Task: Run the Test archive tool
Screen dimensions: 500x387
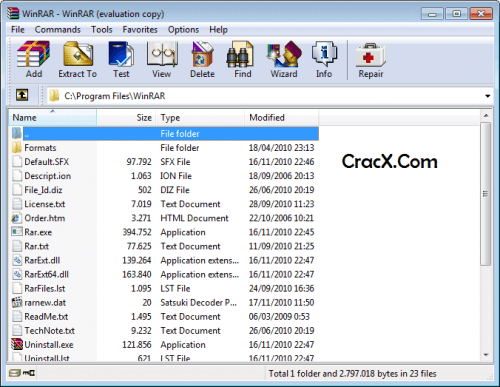Action: pos(121,54)
